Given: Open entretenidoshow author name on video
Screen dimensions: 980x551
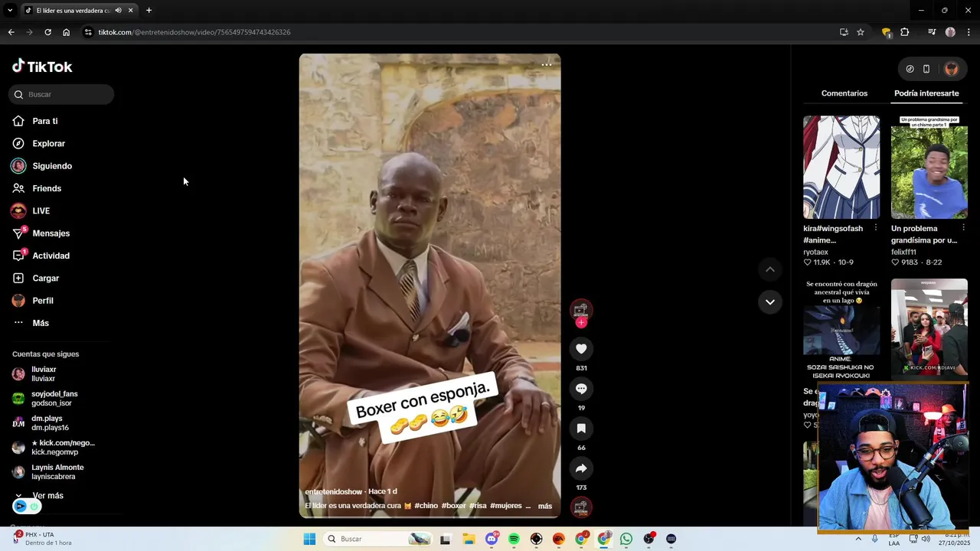Looking at the screenshot, I should tap(334, 491).
